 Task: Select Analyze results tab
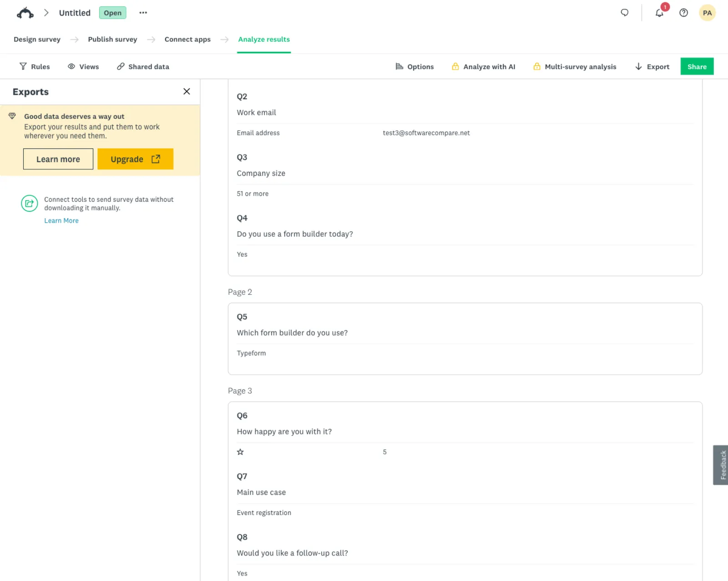pos(264,39)
